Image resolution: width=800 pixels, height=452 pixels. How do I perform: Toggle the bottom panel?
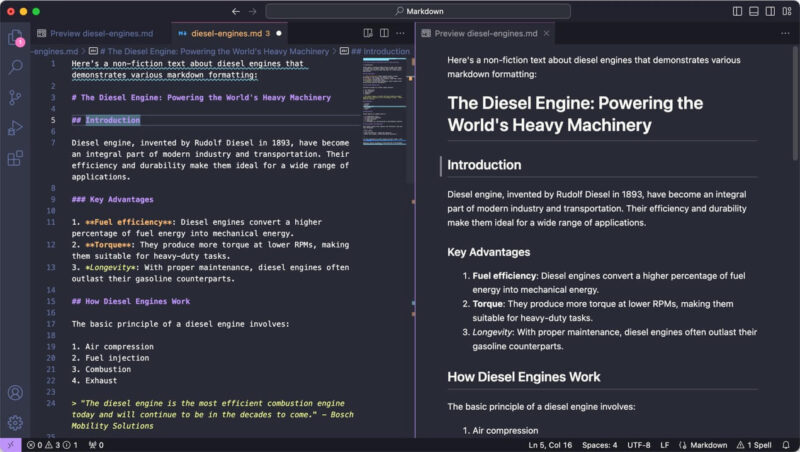coord(754,11)
